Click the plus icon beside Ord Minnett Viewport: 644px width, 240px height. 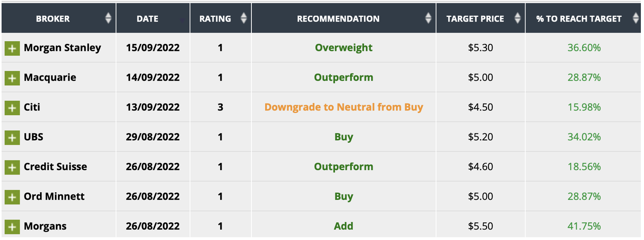pyautogui.click(x=12, y=197)
